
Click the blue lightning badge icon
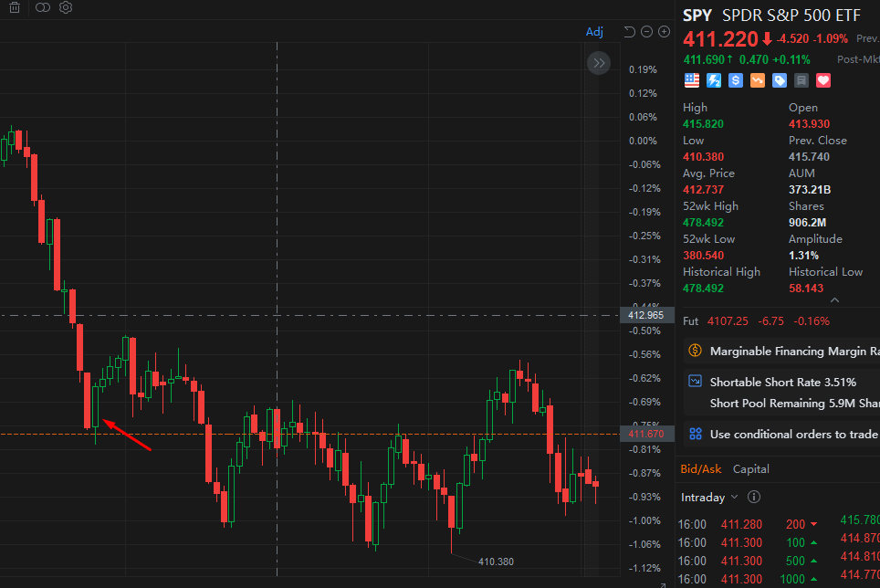[x=713, y=80]
